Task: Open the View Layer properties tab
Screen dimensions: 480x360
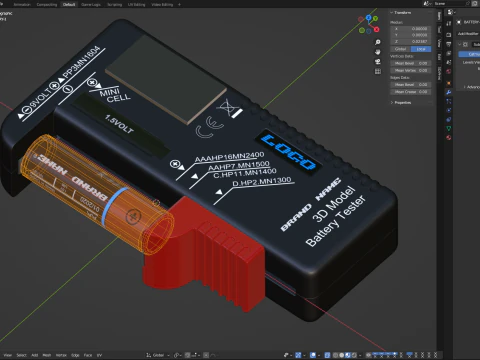Action: tap(449, 53)
